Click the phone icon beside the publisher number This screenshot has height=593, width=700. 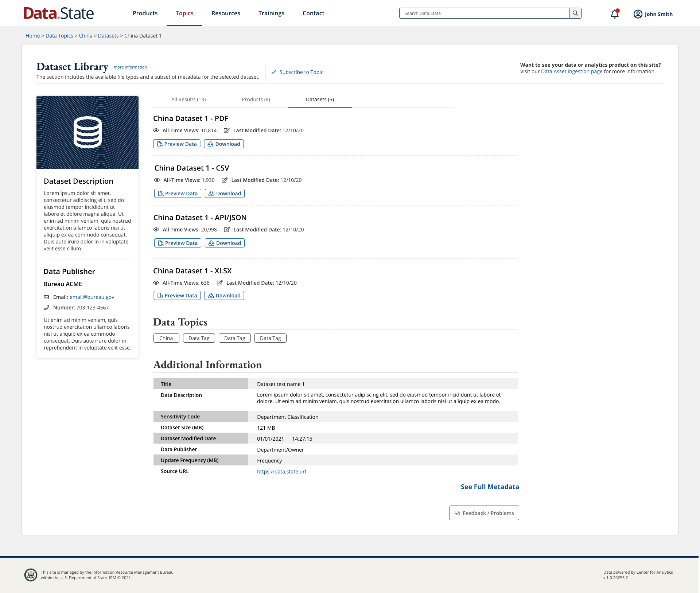(x=46, y=307)
